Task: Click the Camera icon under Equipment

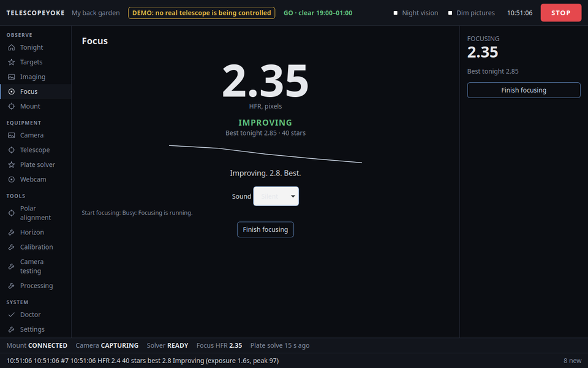Action: [x=12, y=135]
